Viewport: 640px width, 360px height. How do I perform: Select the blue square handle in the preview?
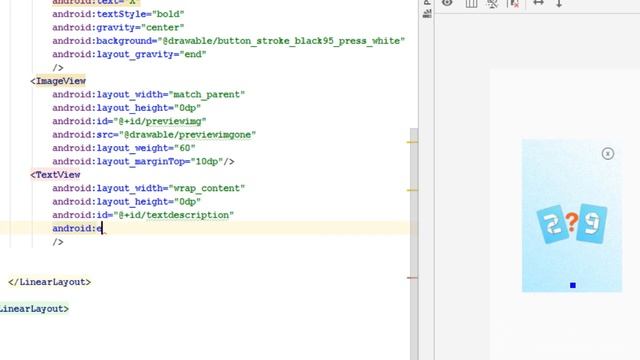click(x=573, y=285)
